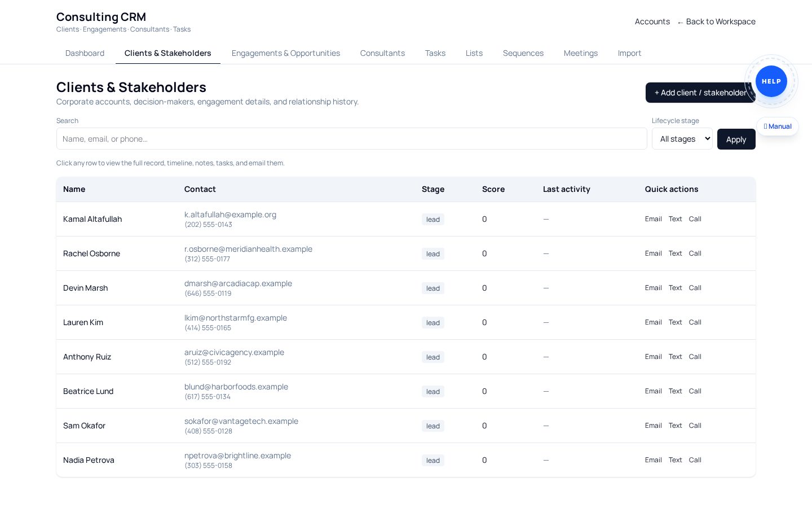Screen dimensions: 812x508
Task: Click Call for Beatrice Lund
Action: pyautogui.click(x=695, y=391)
